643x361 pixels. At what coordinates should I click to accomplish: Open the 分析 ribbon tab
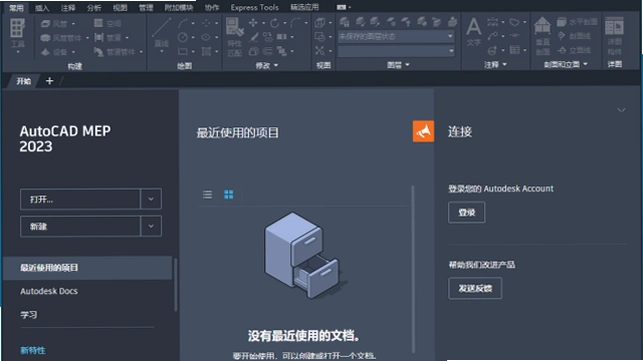(94, 8)
